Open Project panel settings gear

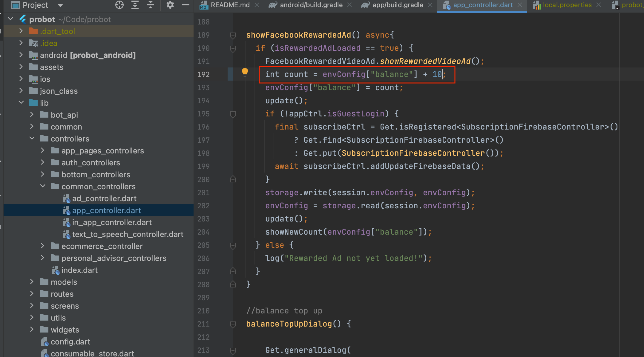pos(170,5)
